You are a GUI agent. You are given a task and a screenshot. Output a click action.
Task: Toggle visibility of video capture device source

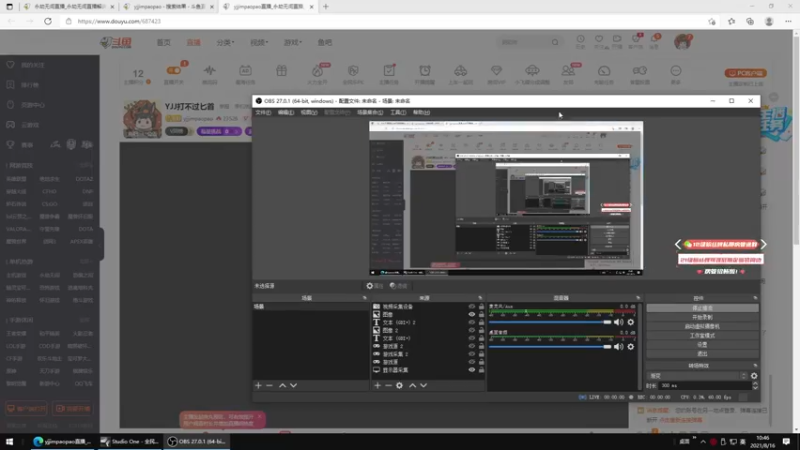point(471,307)
